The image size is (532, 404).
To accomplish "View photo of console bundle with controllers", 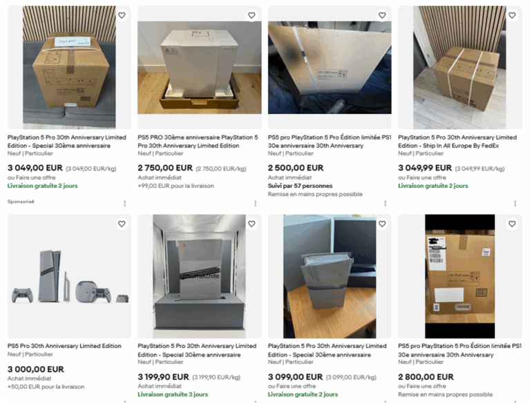I will tap(69, 276).
